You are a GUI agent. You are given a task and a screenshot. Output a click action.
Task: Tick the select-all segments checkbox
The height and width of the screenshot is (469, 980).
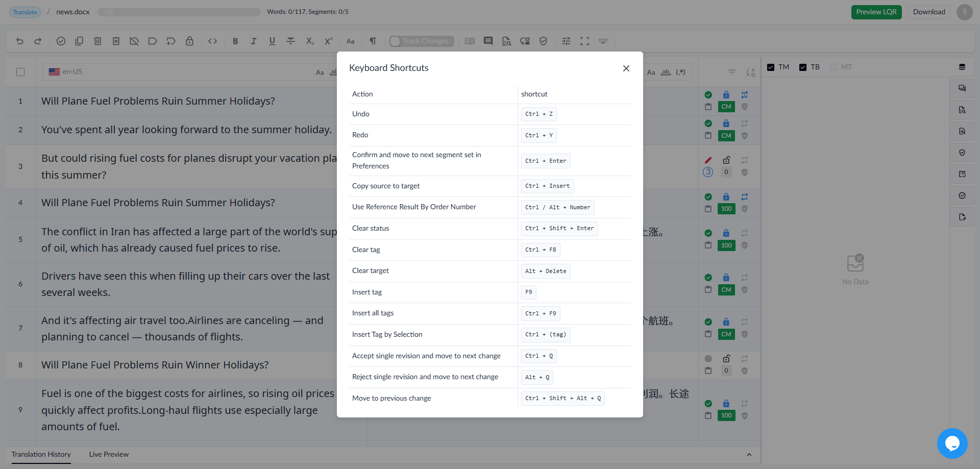(20, 72)
